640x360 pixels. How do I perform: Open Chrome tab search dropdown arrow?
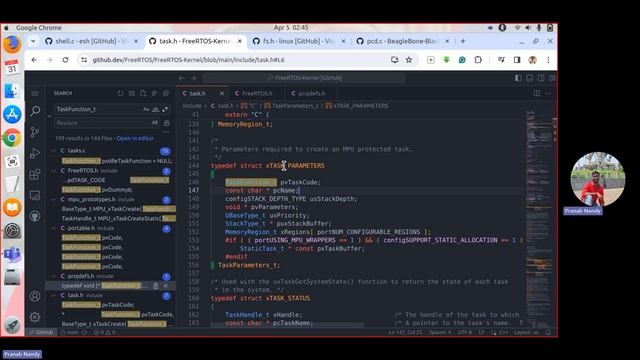[33, 41]
